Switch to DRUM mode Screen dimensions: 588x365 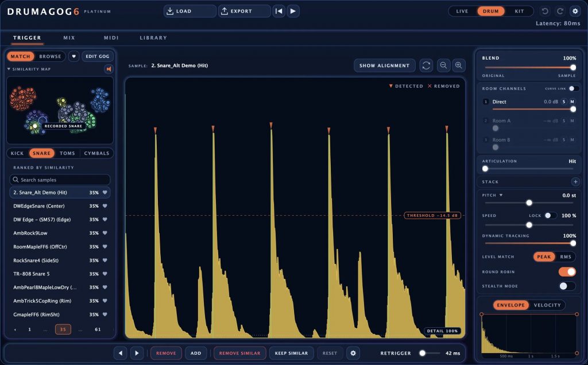pyautogui.click(x=490, y=11)
